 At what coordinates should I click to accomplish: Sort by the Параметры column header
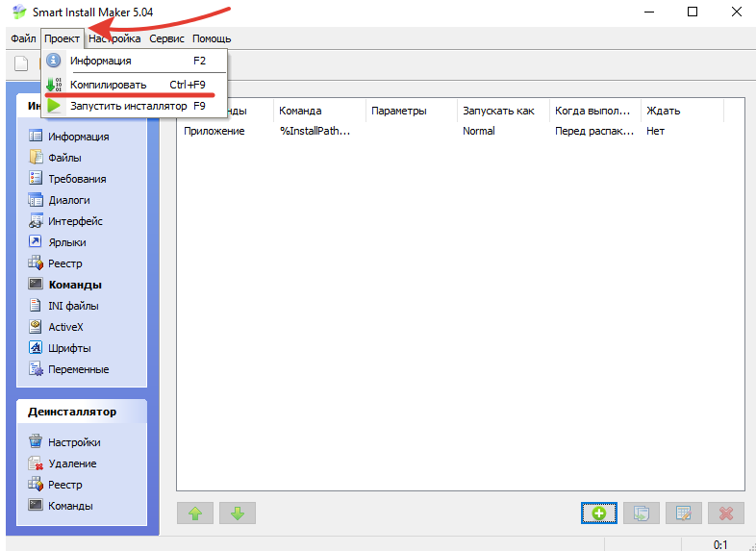point(412,111)
